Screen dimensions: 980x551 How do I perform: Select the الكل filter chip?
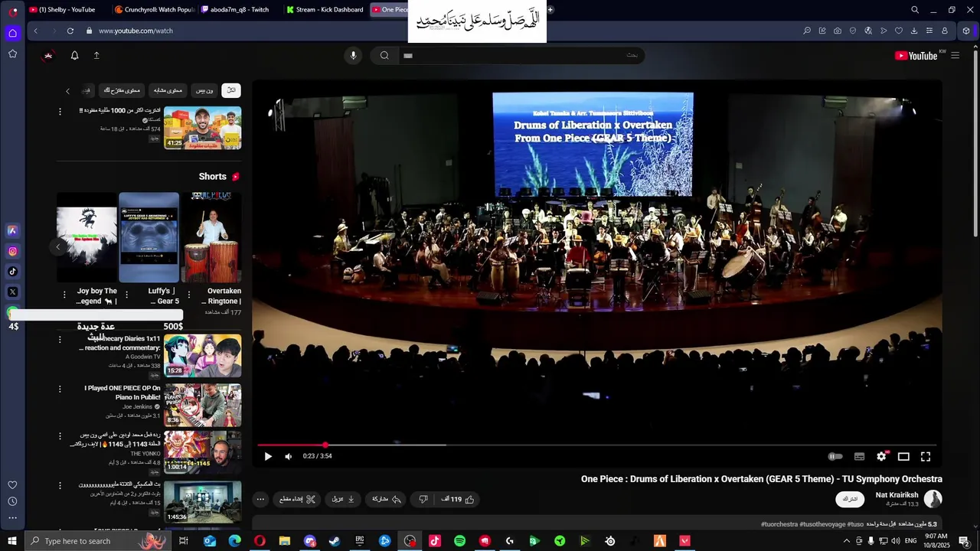coord(231,90)
